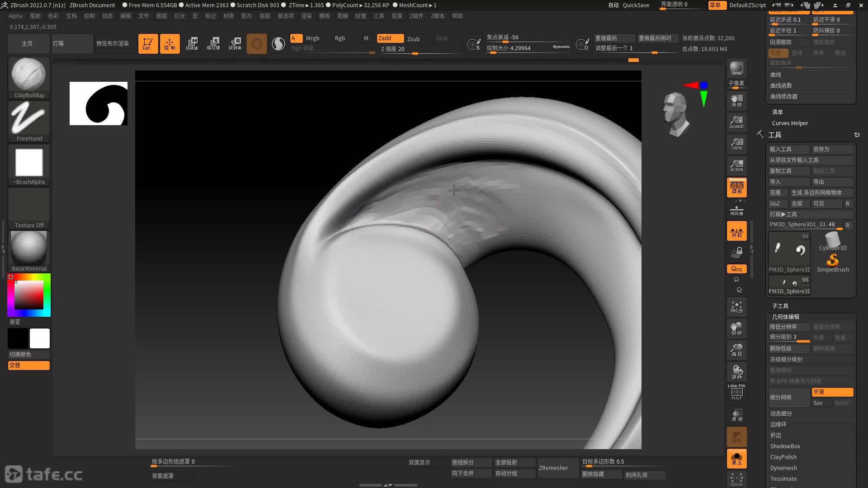Expand the 子工具 subtool section
Viewport: 868px width, 488px height.
pos(780,306)
